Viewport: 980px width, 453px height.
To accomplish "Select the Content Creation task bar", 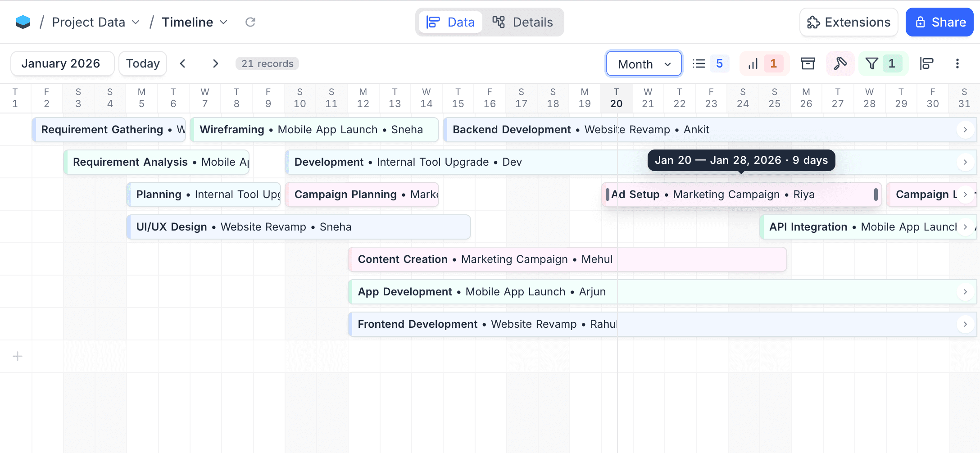I will [x=567, y=259].
